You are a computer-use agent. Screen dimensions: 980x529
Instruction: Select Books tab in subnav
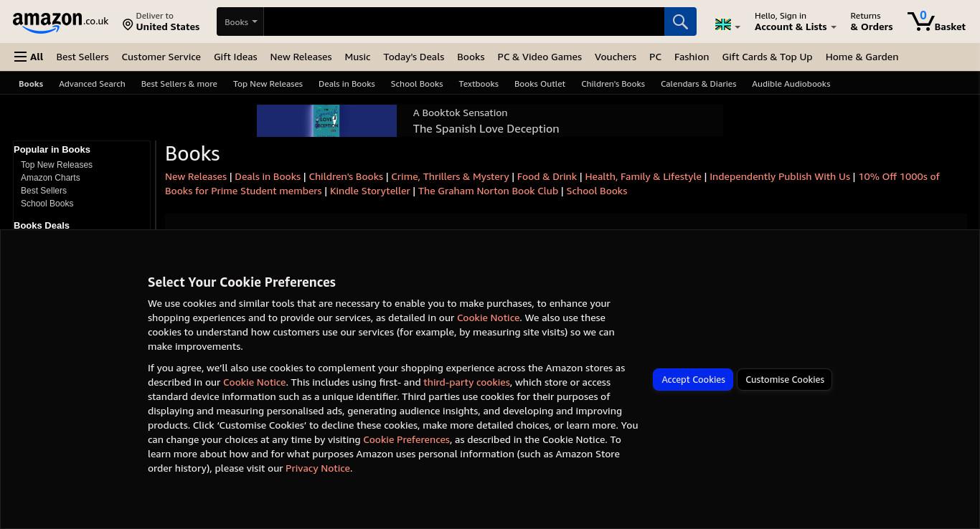(x=31, y=84)
